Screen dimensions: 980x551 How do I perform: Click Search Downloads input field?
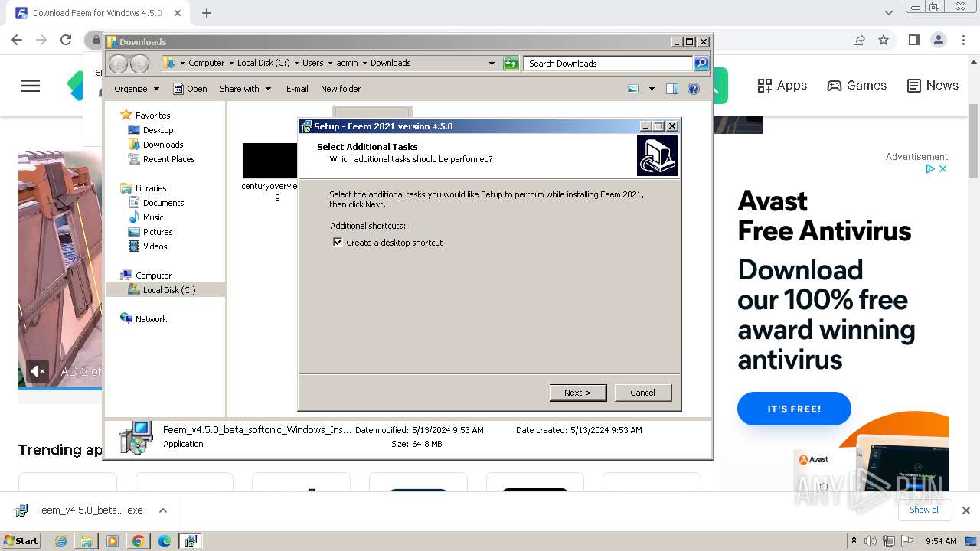(609, 64)
